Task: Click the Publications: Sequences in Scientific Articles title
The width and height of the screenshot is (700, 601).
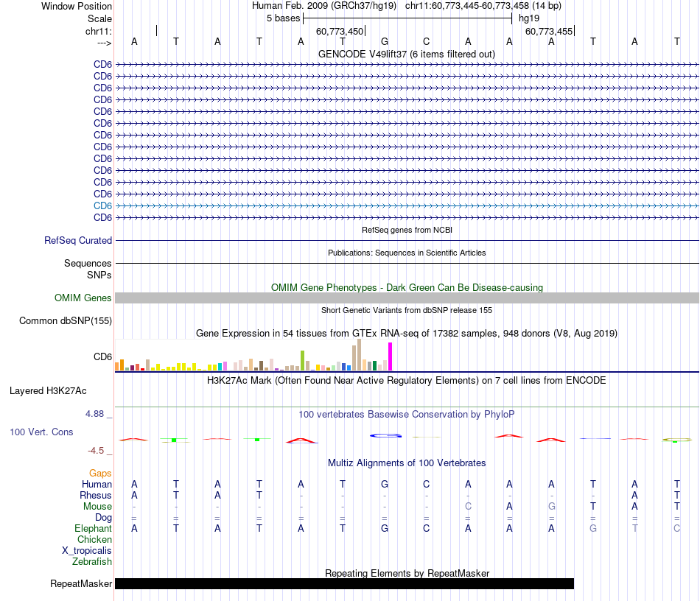Action: click(407, 253)
